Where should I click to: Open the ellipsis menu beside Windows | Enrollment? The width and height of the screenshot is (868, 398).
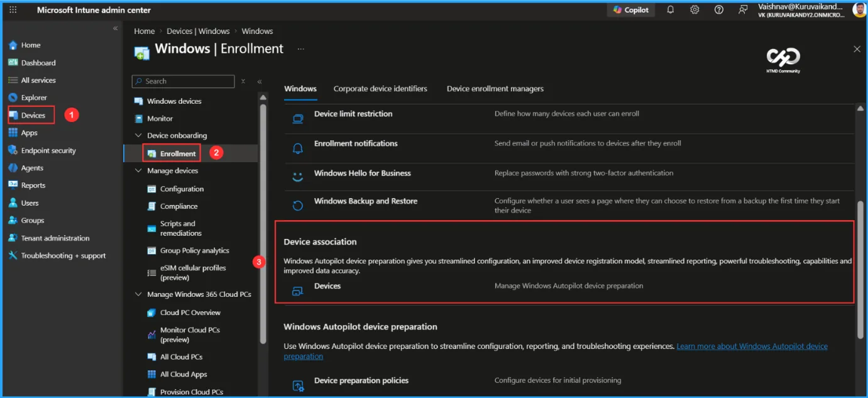click(300, 49)
